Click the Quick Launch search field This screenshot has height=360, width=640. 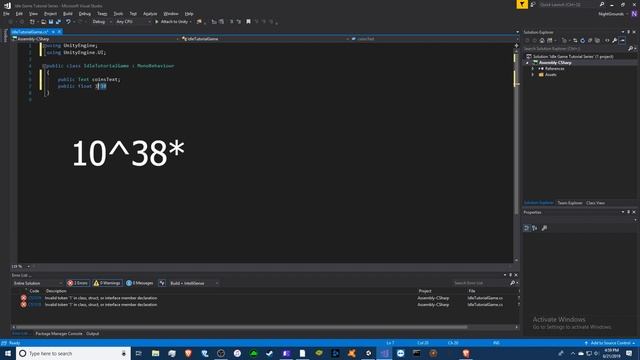tap(568, 4)
